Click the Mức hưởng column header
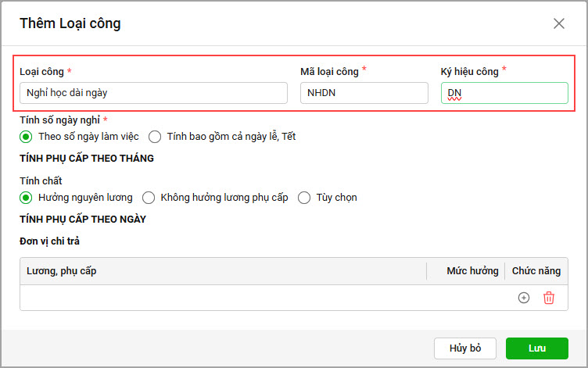The height and width of the screenshot is (368, 588). 472,271
